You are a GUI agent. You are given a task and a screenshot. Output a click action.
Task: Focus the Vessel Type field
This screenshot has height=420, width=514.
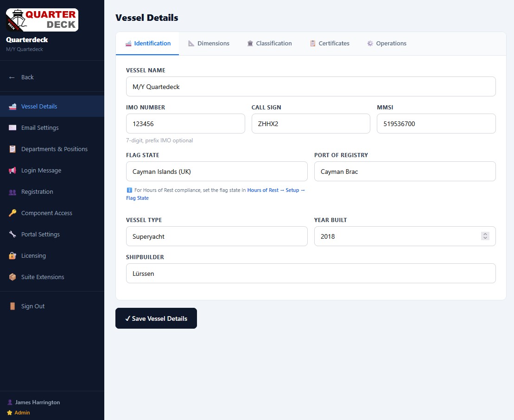pyautogui.click(x=217, y=236)
